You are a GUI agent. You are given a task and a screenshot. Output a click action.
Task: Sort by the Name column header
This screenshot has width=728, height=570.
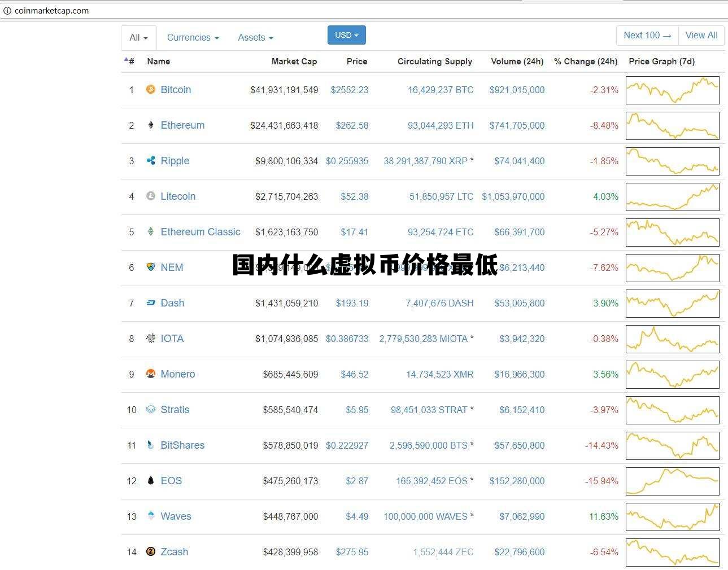click(x=158, y=61)
